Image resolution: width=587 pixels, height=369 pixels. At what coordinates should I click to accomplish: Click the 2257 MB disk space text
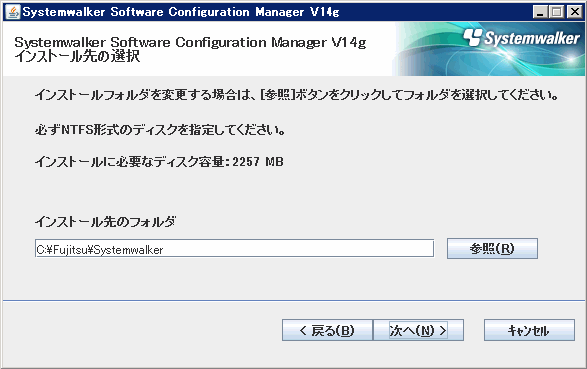(159, 162)
